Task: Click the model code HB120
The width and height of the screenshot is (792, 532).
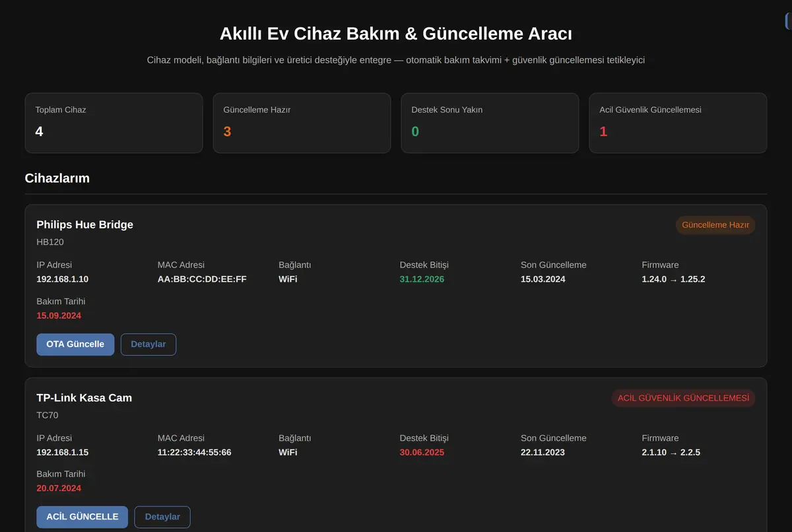Action: click(50, 242)
